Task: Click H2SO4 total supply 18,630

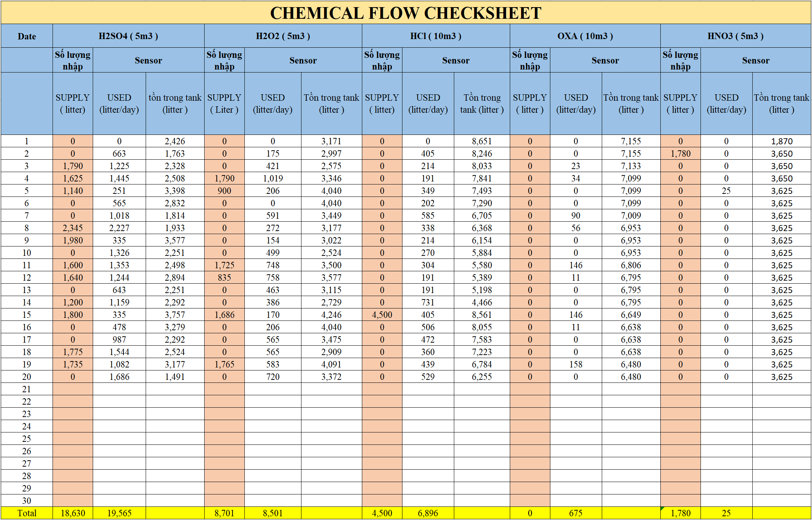Action: coord(73,513)
